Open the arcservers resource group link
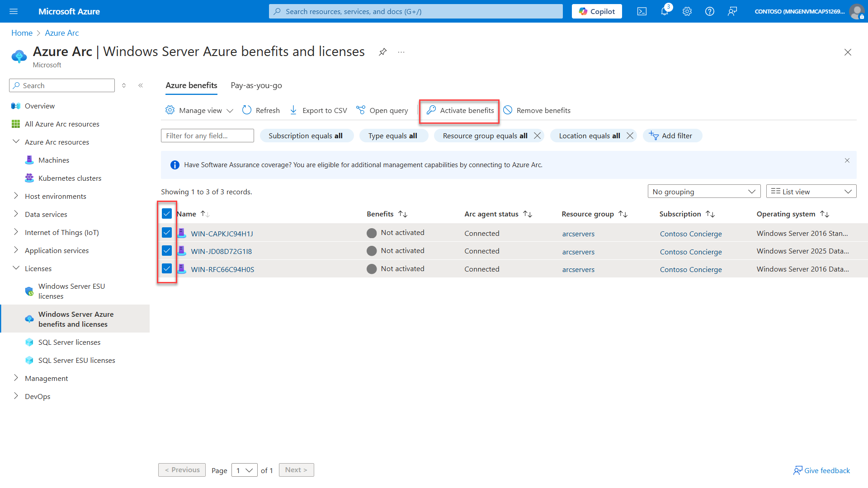Screen dimensions: 868x488 [x=578, y=234]
